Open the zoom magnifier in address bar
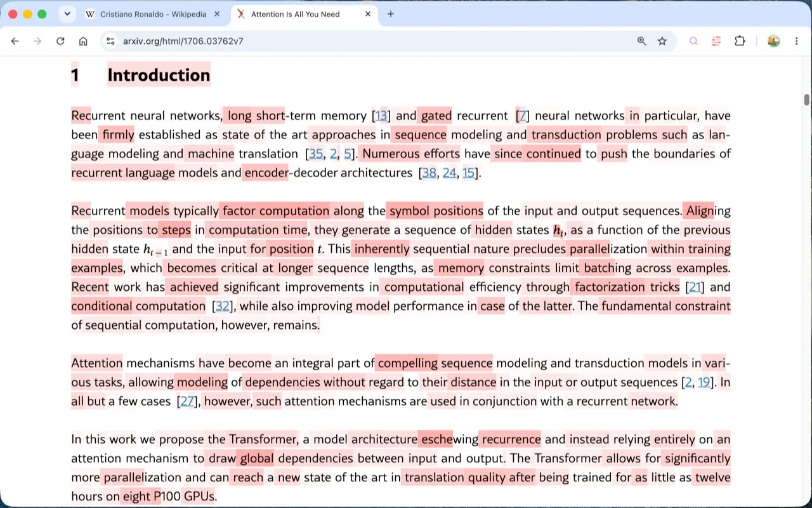This screenshot has width=812, height=508. 642,41
